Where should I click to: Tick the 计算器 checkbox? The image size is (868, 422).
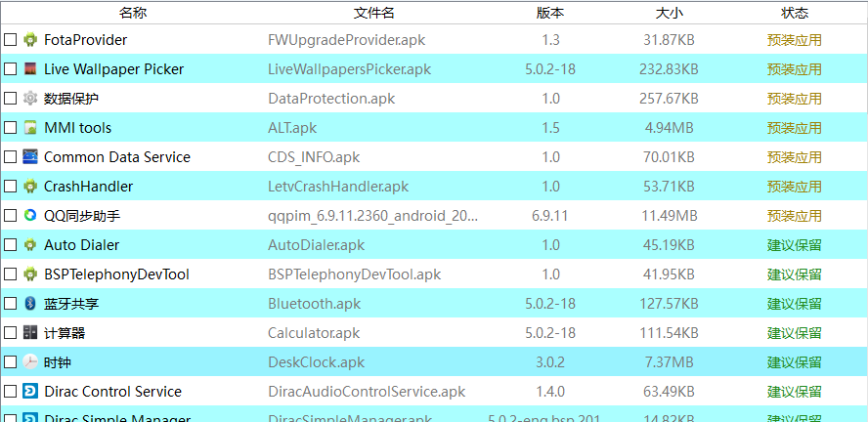10,333
